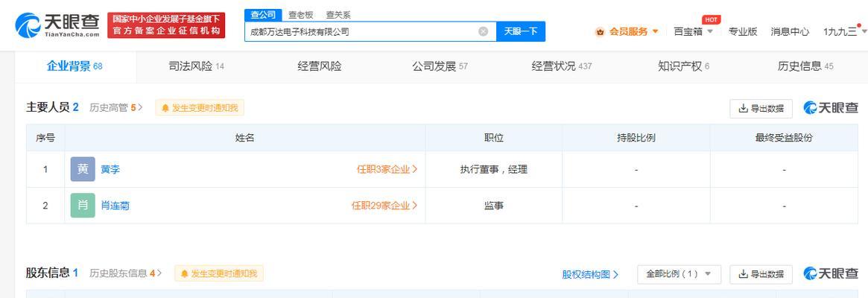This screenshot has width=868, height=298.
Task: Click 执行董事，经理 position cell
Action: [494, 170]
